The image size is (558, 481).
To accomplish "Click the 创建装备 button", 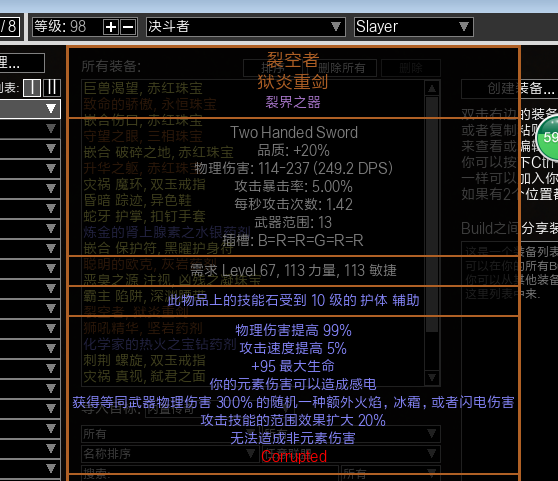I will (x=510, y=89).
